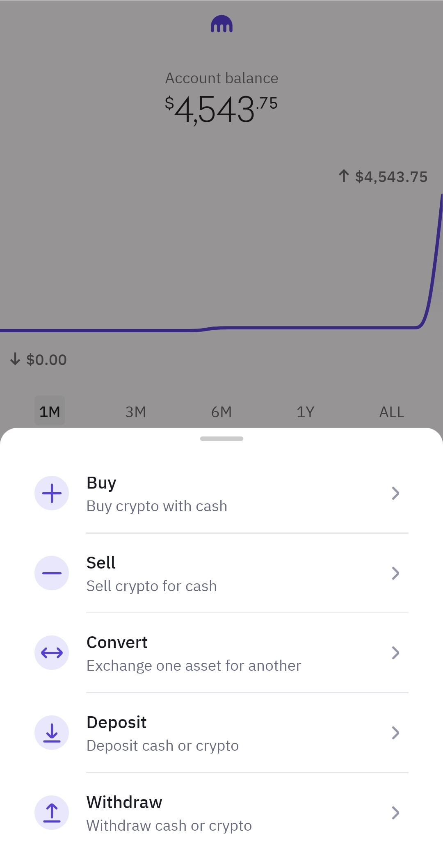Viewport: 443px width, 868px height.
Task: Select the 1M chart range
Action: pyautogui.click(x=50, y=411)
